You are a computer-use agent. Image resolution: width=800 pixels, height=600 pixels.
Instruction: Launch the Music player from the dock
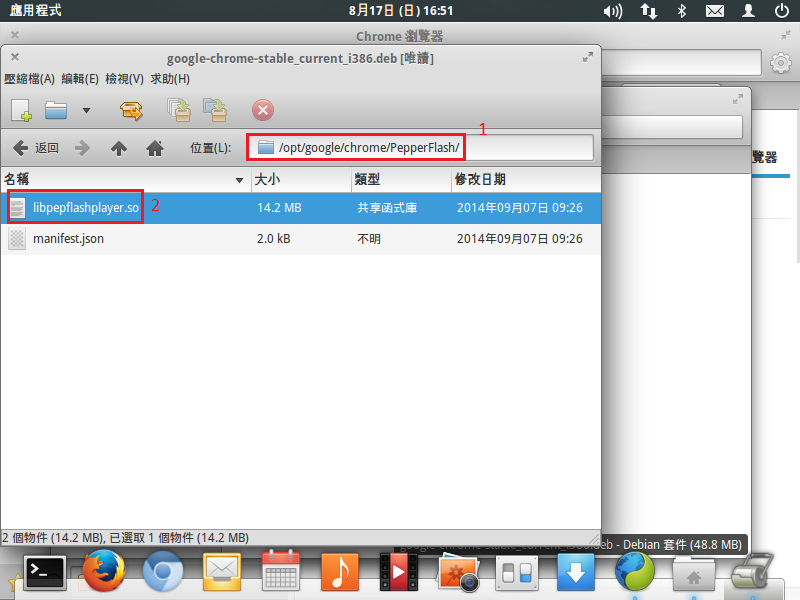(x=340, y=571)
